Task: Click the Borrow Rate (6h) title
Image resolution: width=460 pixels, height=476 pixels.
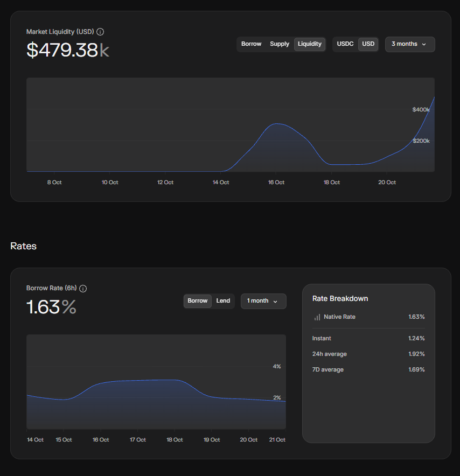Action: (x=51, y=288)
